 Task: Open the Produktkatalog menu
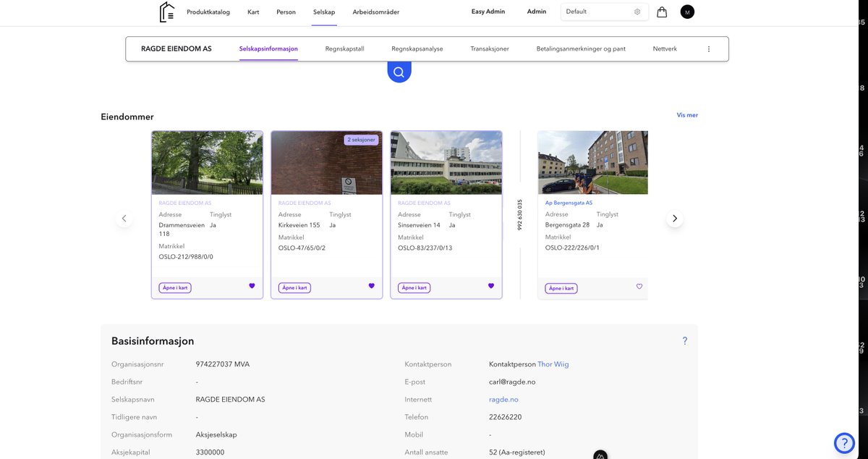point(208,12)
